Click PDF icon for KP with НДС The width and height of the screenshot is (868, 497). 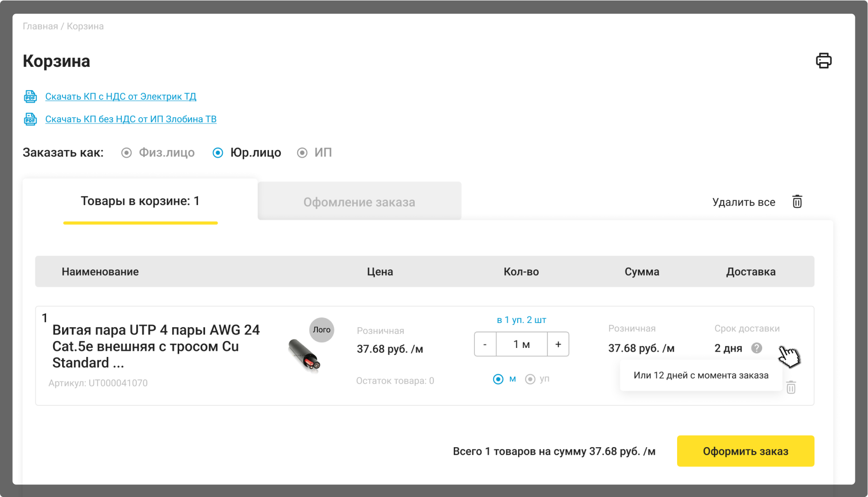tap(31, 96)
